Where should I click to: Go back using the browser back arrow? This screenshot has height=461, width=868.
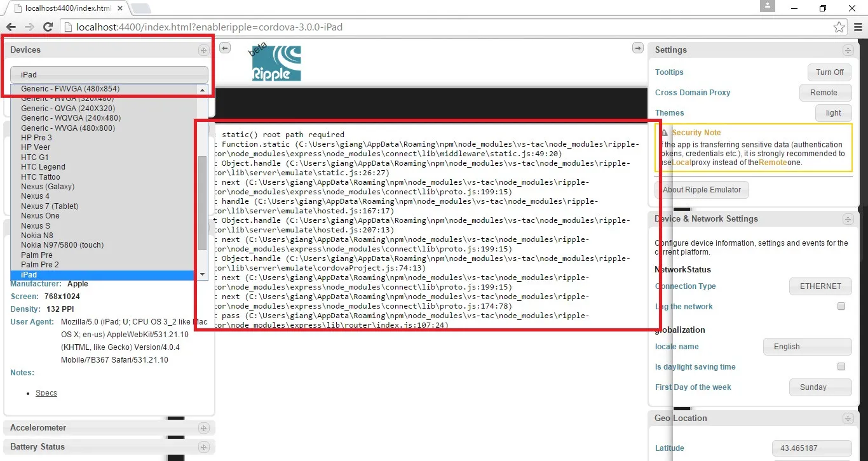[x=11, y=27]
